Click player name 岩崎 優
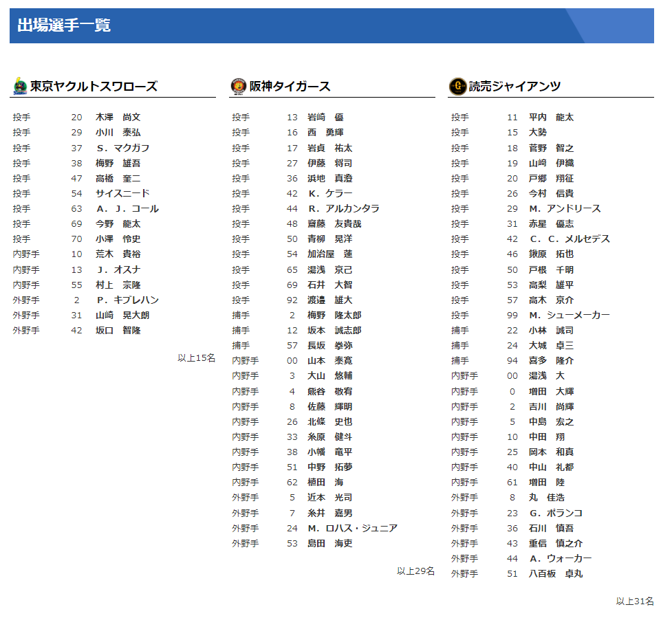 click(x=326, y=118)
